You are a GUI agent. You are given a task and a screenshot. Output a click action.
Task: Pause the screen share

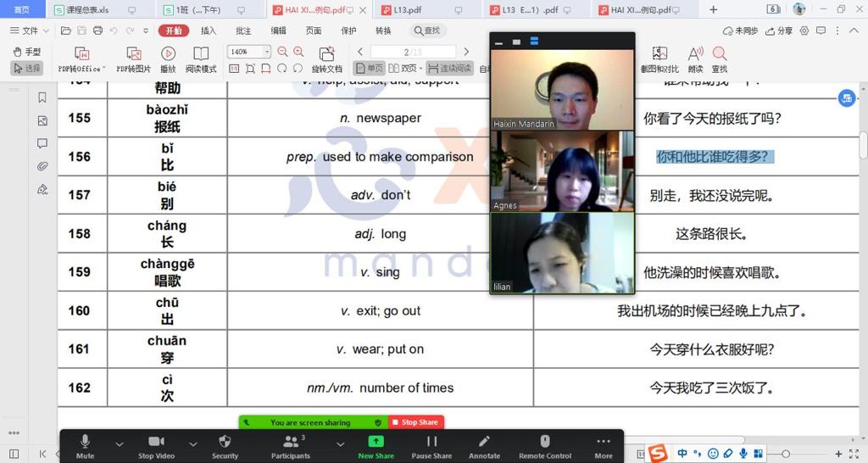click(431, 446)
